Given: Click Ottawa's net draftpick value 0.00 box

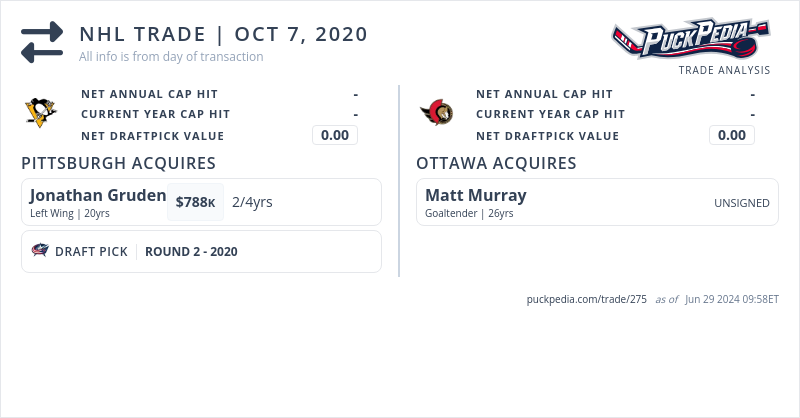Looking at the screenshot, I should pyautogui.click(x=732, y=135).
